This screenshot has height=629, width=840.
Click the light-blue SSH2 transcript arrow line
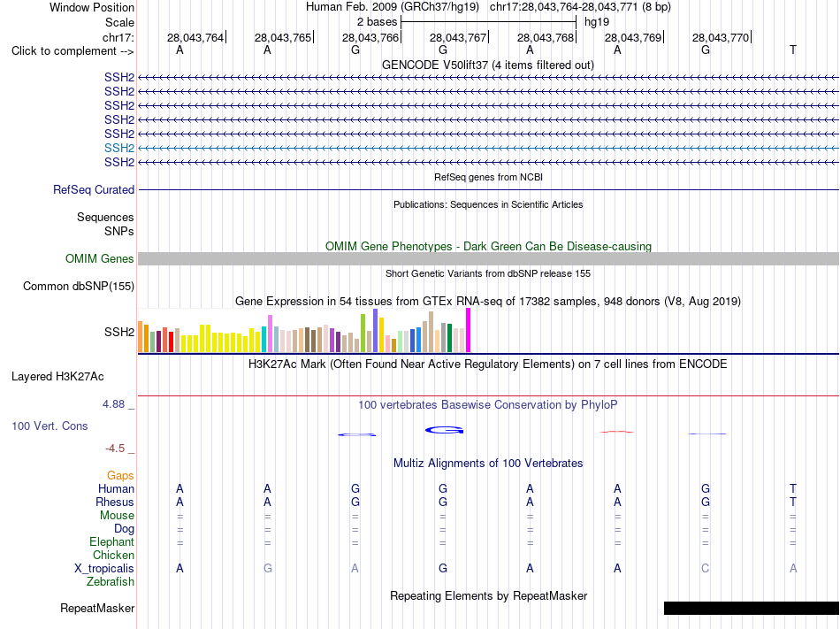488,148
